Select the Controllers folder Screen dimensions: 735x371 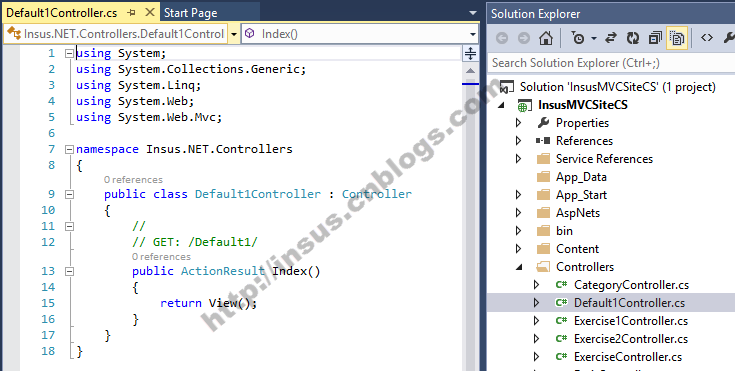[585, 267]
